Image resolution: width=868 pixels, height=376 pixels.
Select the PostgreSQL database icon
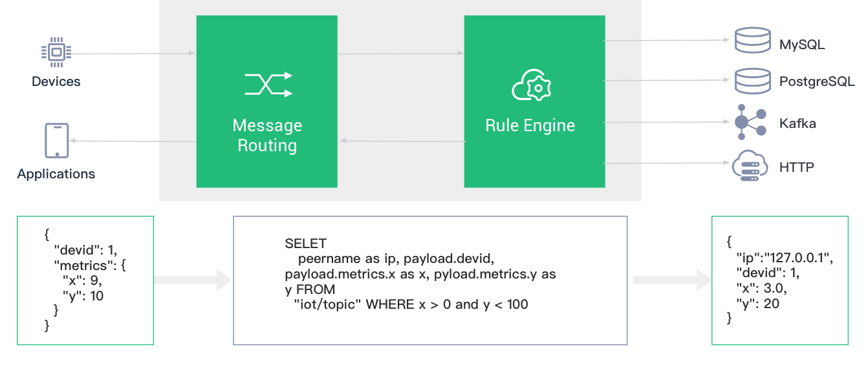[752, 81]
